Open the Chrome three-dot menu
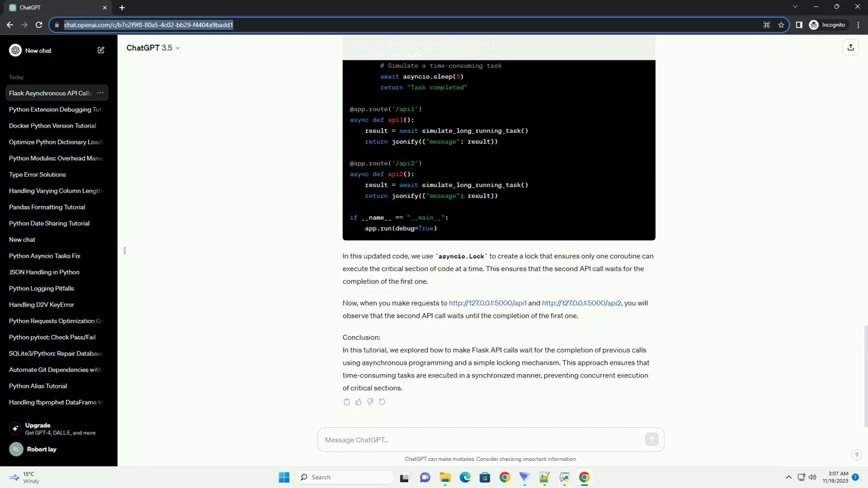Viewport: 868px width, 488px height. [x=859, y=25]
